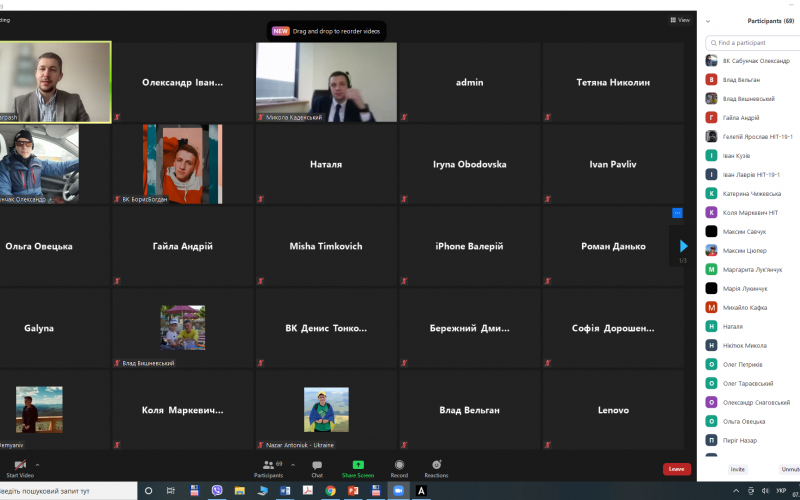Select the Misha Timkovich participant tile
Viewport: 800px width, 500px height.
pos(326,246)
